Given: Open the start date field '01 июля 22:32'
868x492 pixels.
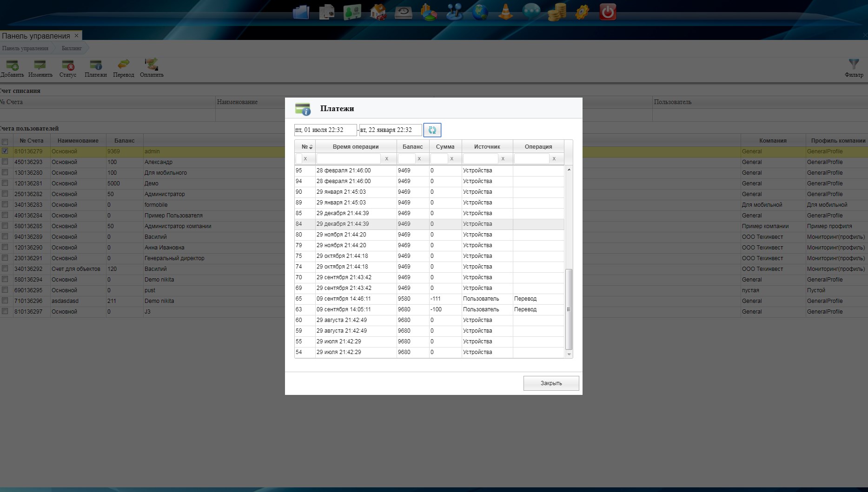Looking at the screenshot, I should (x=325, y=130).
